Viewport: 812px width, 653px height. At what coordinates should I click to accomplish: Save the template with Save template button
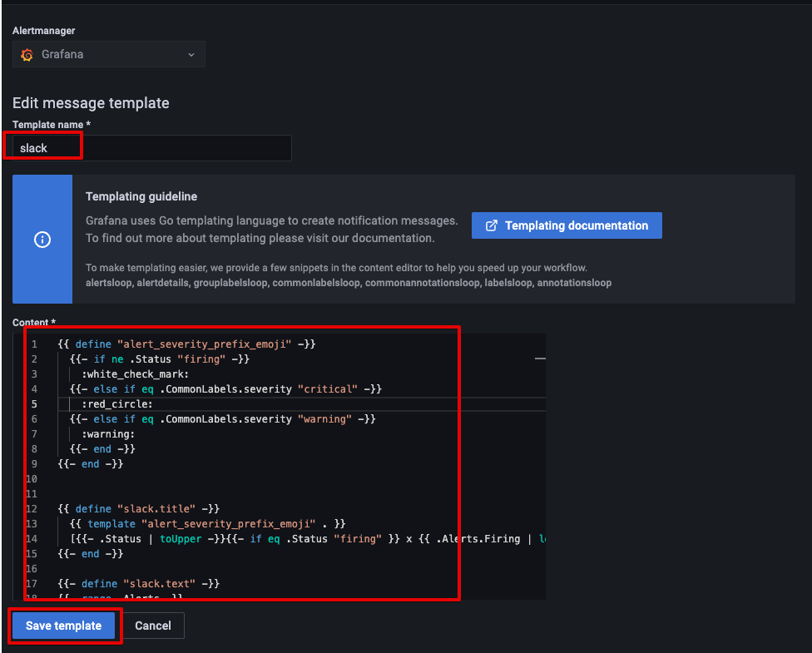pyautogui.click(x=64, y=626)
